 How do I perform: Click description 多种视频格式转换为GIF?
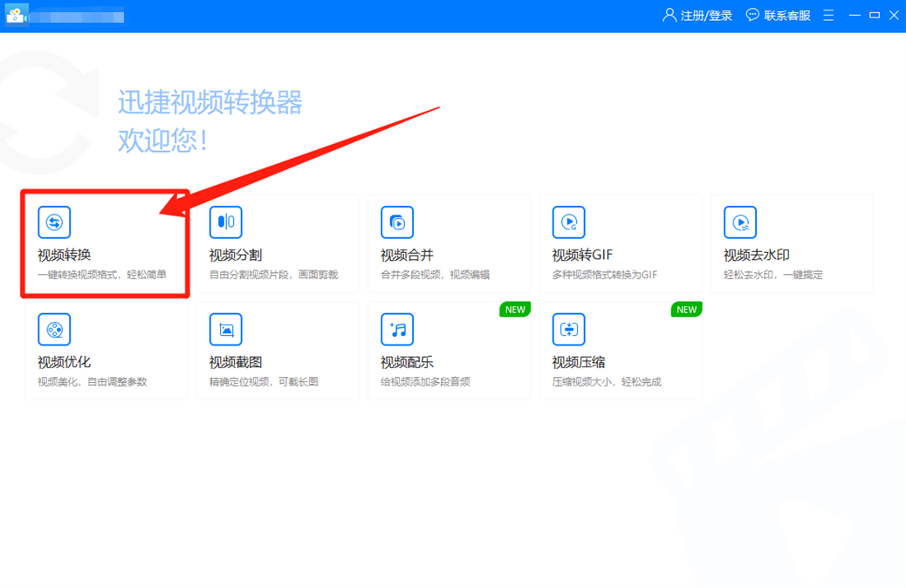(605, 275)
